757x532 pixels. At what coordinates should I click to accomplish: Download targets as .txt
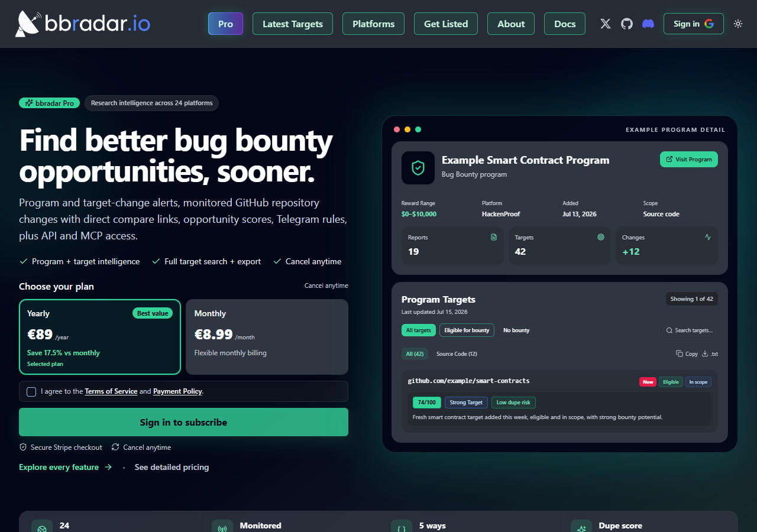click(x=710, y=353)
